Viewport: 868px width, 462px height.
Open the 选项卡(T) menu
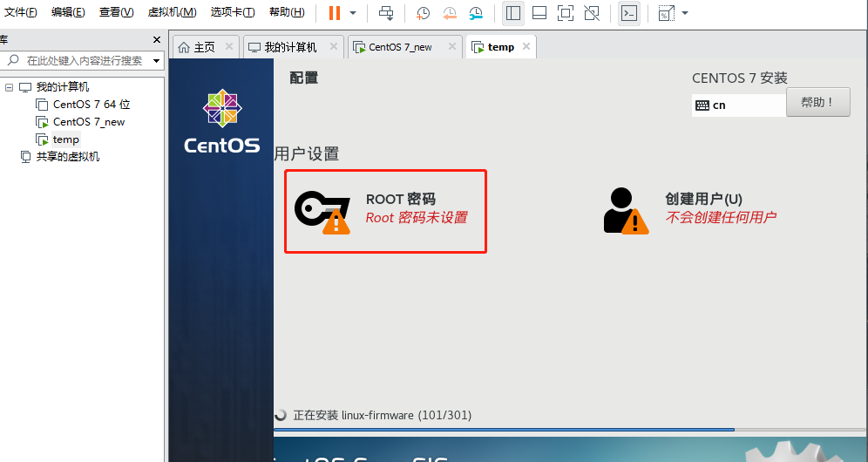233,12
